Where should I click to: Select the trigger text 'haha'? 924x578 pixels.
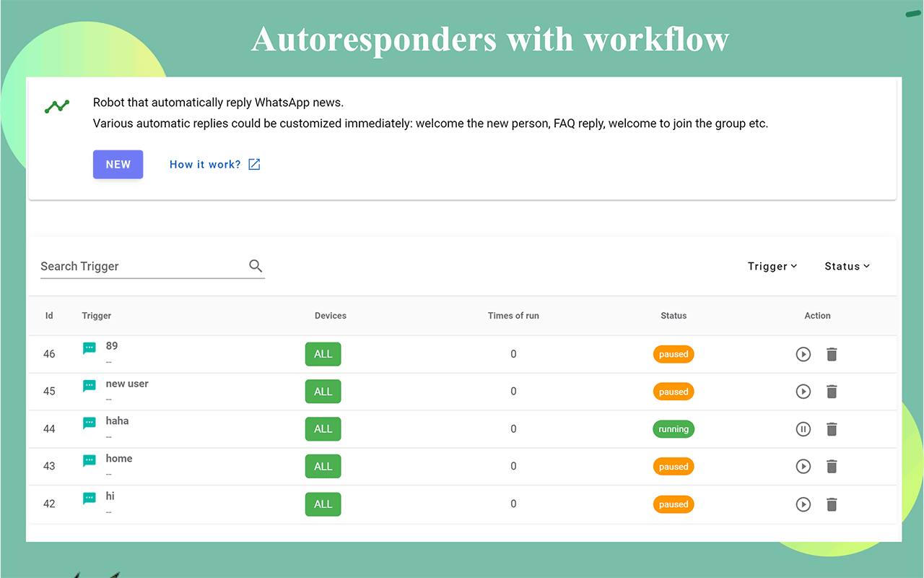(x=117, y=420)
